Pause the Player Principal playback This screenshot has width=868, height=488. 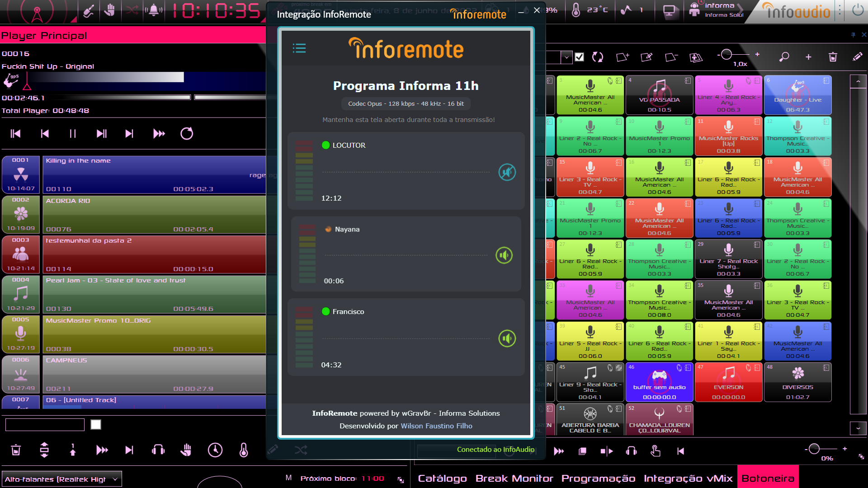point(73,134)
